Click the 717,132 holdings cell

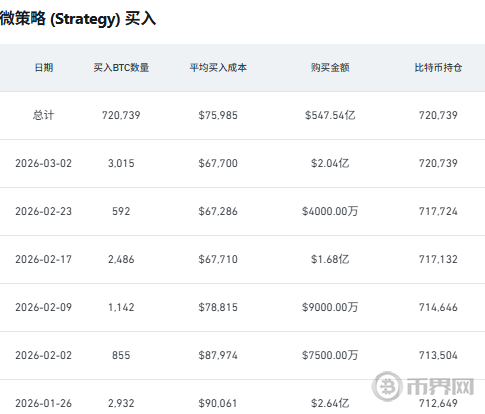(438, 259)
